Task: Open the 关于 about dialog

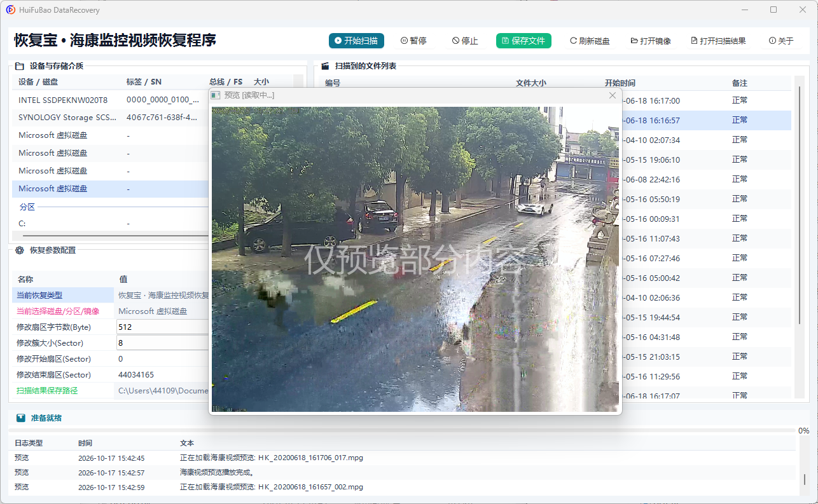Action: 781,41
